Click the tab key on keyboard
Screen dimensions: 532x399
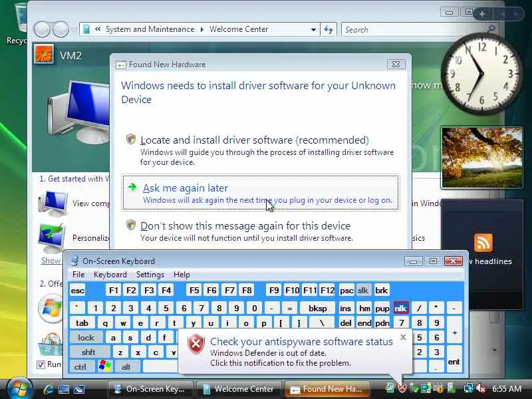[82, 323]
